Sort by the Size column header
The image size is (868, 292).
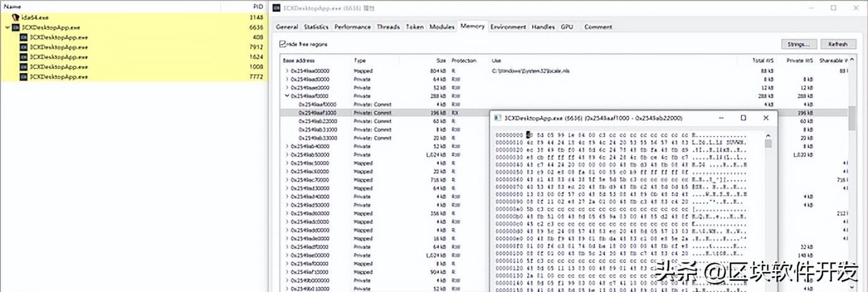(x=441, y=60)
